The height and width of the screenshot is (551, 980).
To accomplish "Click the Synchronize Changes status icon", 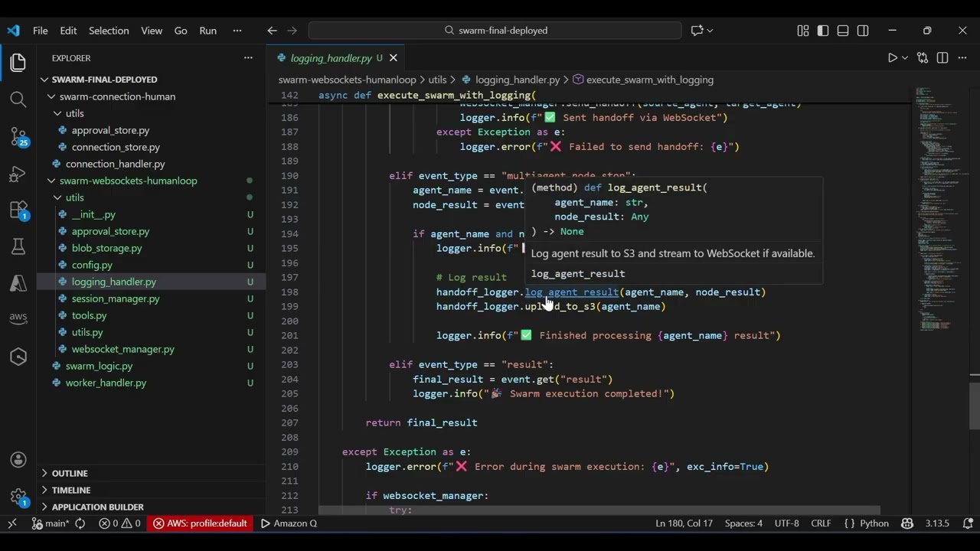I will [80, 523].
